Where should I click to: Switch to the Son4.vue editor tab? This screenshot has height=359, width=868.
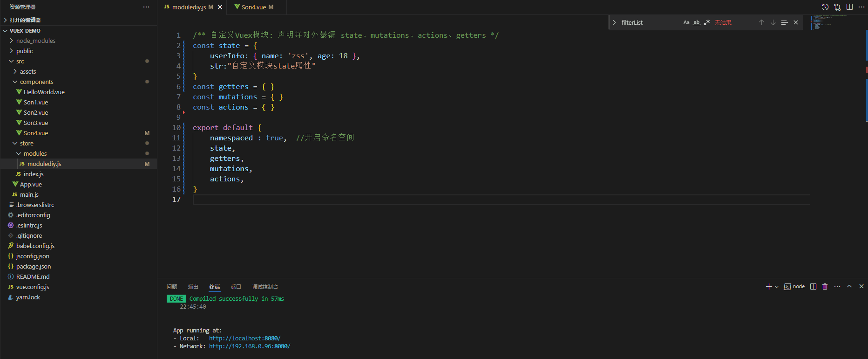tap(257, 7)
